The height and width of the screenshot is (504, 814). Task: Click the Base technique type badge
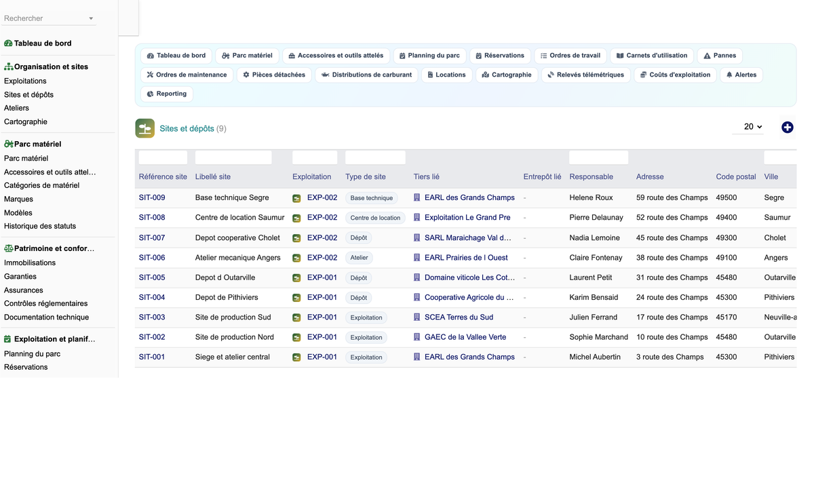[x=372, y=198]
